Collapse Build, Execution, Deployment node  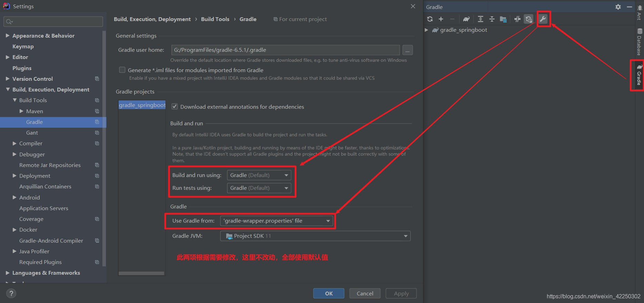click(8, 89)
